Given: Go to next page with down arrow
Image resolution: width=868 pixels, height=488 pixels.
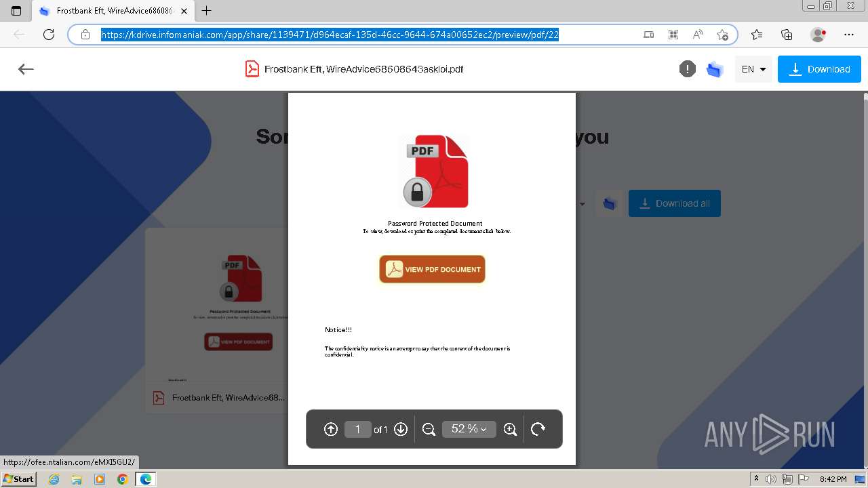Looking at the screenshot, I should (401, 429).
